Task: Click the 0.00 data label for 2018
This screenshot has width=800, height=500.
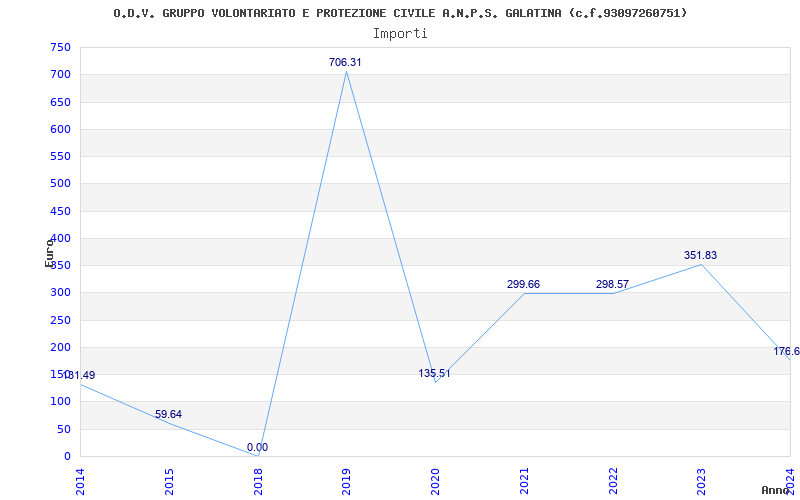Action: tap(257, 447)
